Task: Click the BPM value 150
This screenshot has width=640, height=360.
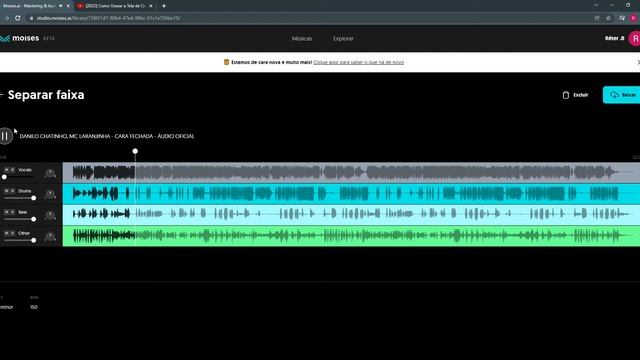Action: pyautogui.click(x=34, y=307)
